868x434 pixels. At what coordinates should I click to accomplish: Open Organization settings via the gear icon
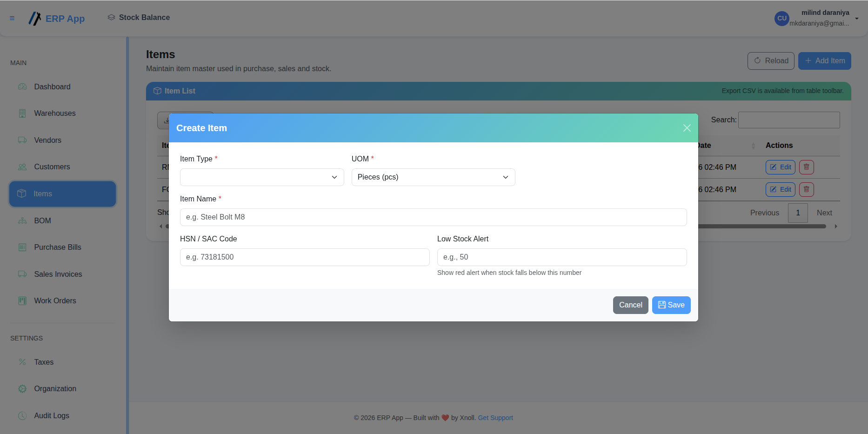[22, 388]
